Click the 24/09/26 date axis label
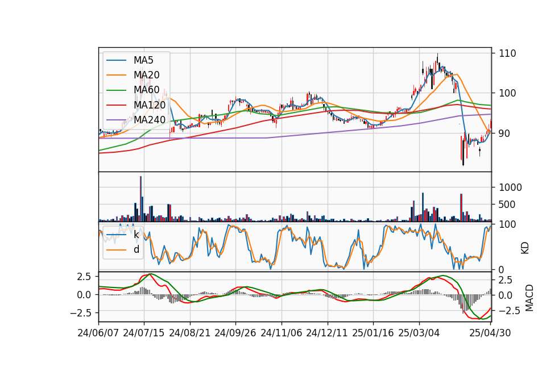The height and width of the screenshot is (392, 546). 235,333
